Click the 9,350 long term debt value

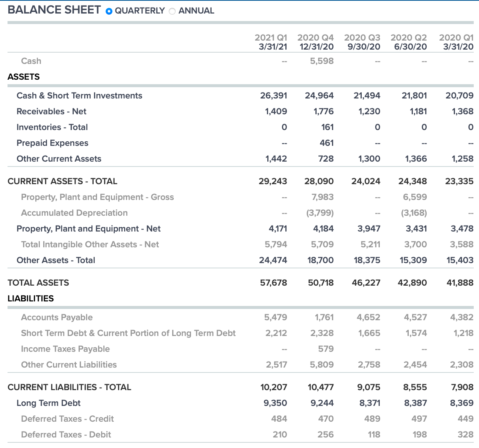(275, 403)
